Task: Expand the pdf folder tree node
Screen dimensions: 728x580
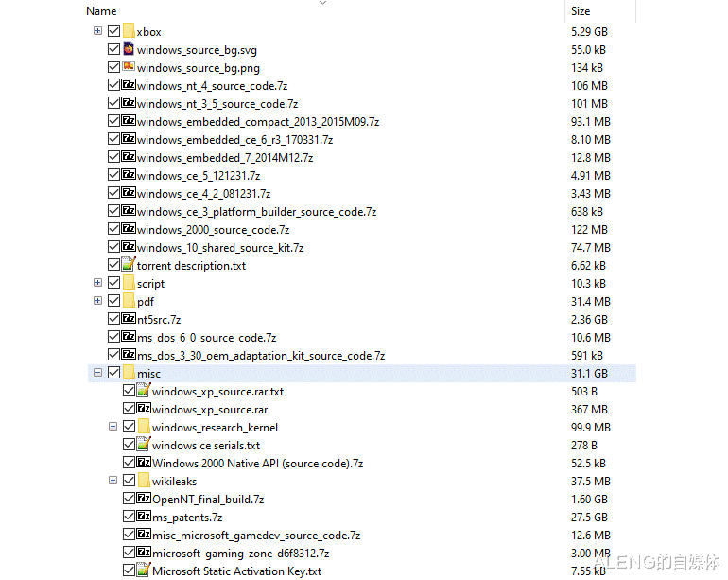Action: coord(97,301)
